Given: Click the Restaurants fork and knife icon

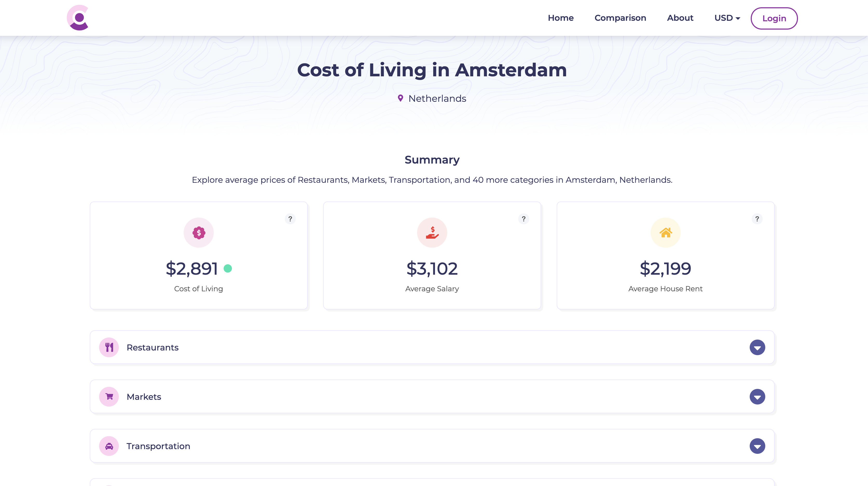Looking at the screenshot, I should 109,347.
